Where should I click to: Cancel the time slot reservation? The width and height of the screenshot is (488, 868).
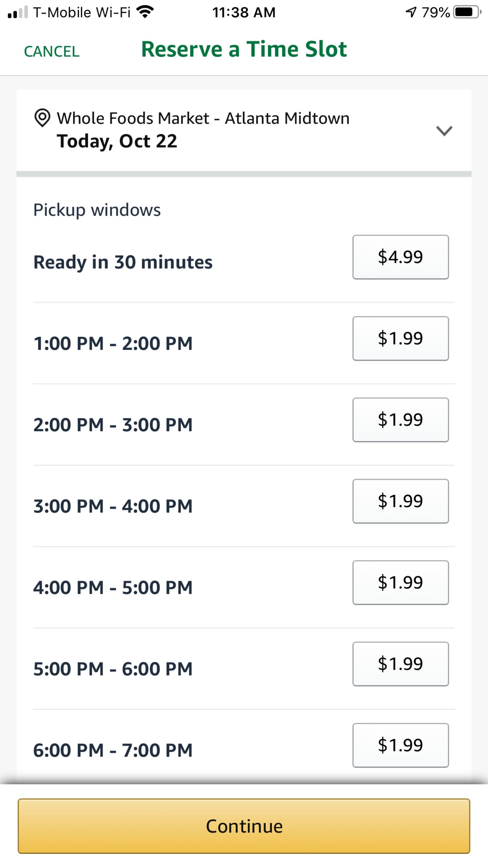52,52
